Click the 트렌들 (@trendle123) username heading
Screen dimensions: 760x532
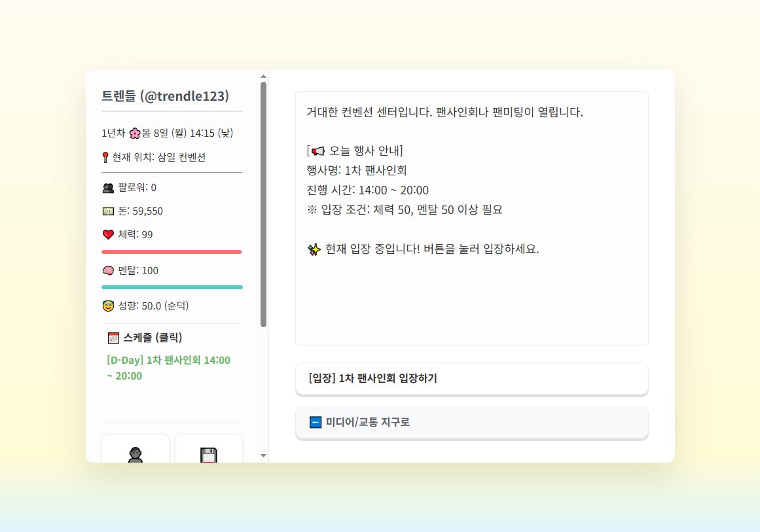click(165, 96)
